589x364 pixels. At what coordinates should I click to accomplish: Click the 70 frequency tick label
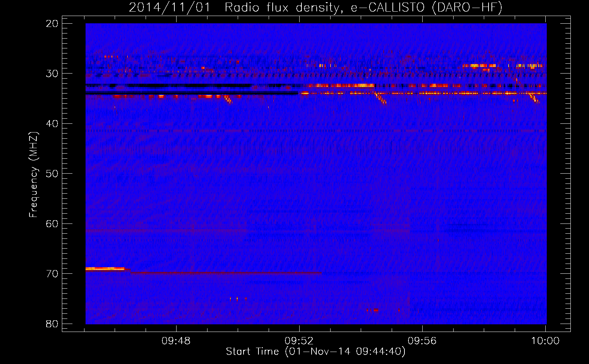tap(52, 274)
